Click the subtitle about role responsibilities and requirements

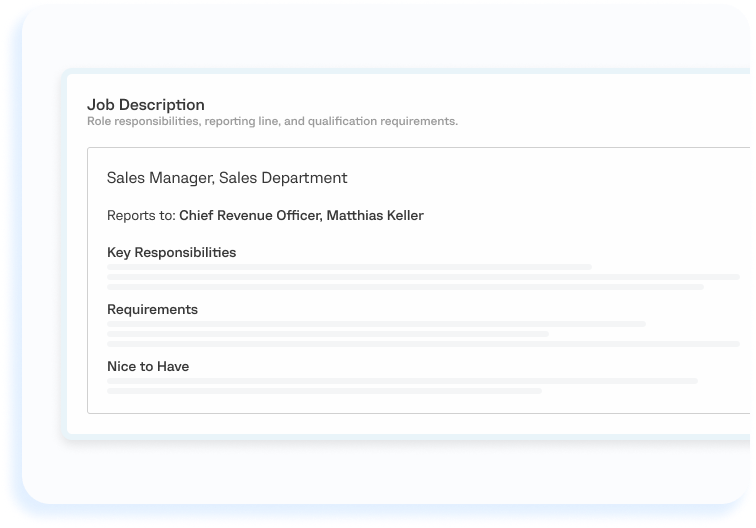point(272,121)
